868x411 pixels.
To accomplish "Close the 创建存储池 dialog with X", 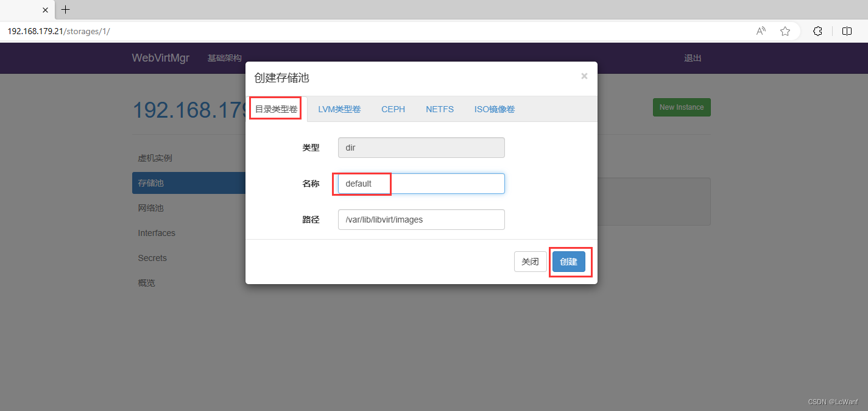I will 584,76.
